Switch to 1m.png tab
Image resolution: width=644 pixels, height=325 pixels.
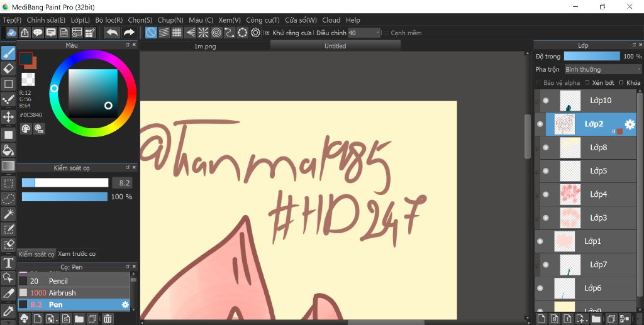[x=205, y=47]
